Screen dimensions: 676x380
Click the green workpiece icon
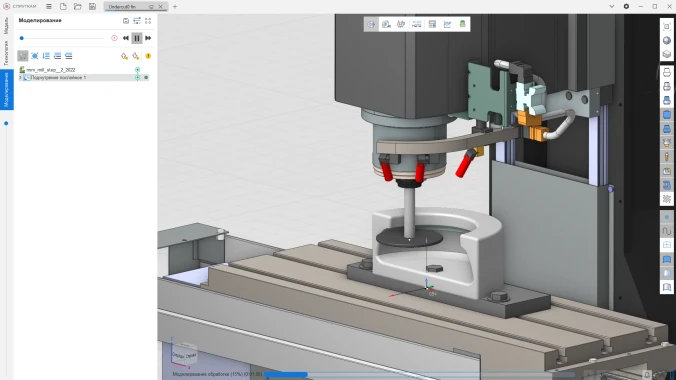coord(462,24)
